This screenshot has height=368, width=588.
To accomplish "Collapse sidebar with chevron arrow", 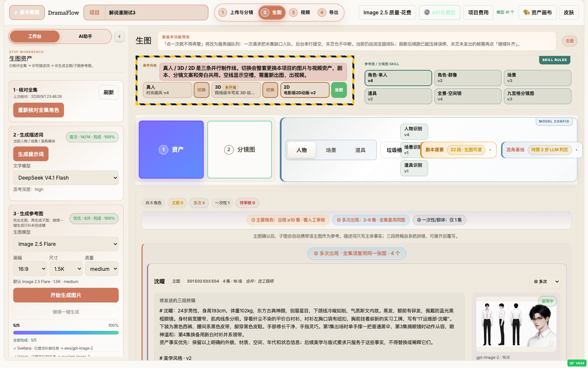I will click(x=119, y=36).
